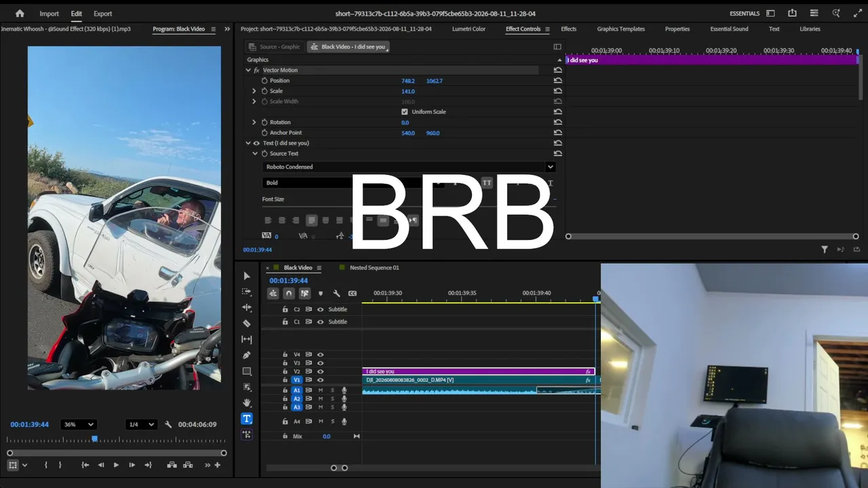Reset the Anchor Point parameter
Image resolution: width=868 pixels, height=488 pixels.
tap(557, 133)
